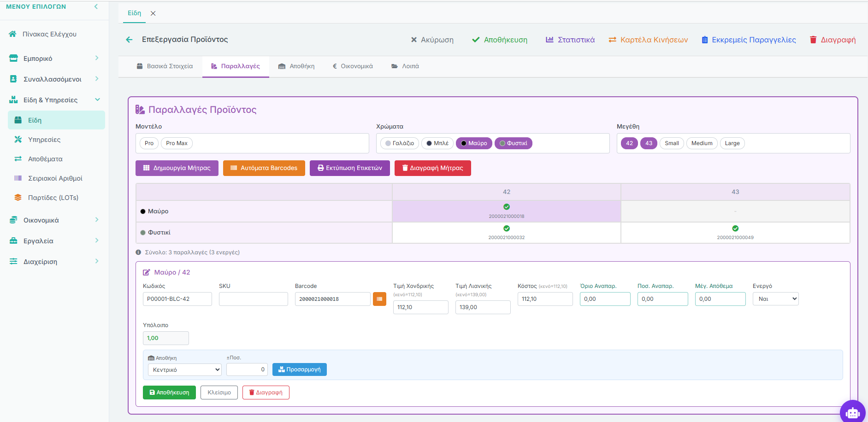This screenshot has height=422, width=868.
Task: Switch to the Οικονομικά tab
Action: point(353,66)
